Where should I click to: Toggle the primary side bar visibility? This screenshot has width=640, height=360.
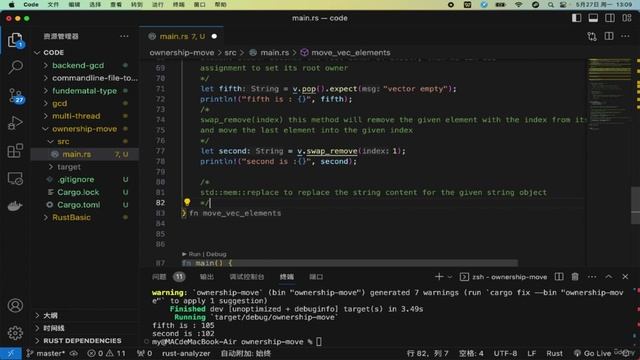point(576,18)
